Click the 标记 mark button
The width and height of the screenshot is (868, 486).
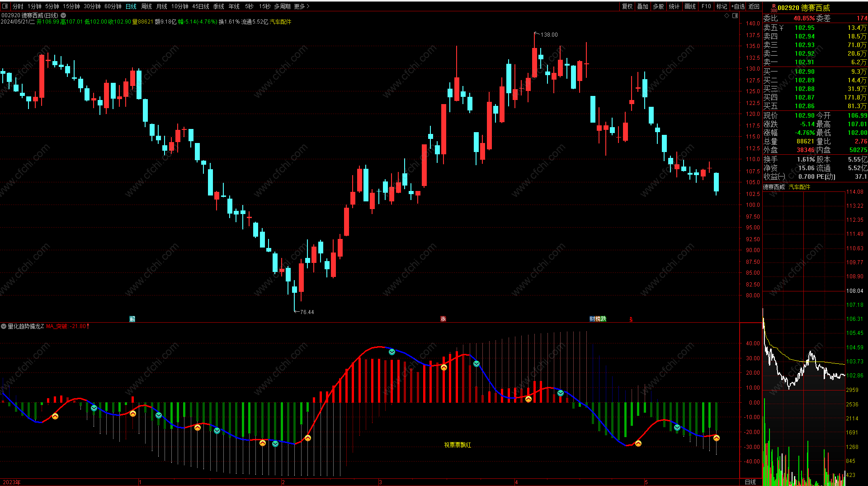722,6
